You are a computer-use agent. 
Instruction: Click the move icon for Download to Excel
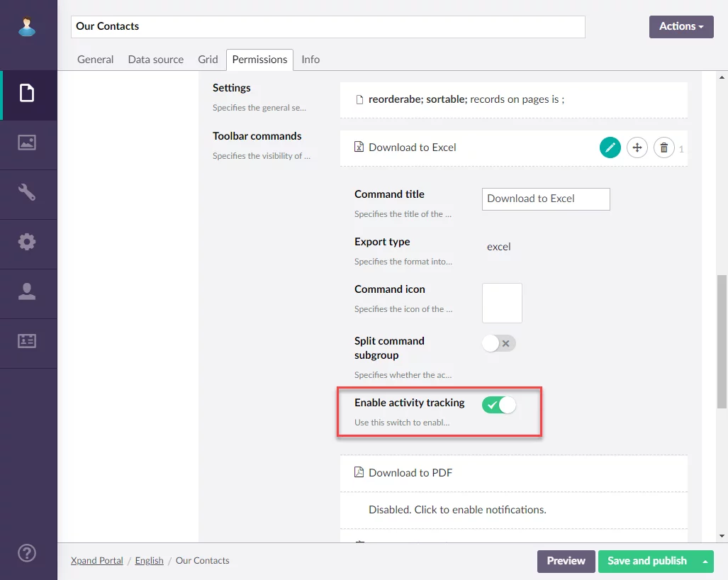637,147
